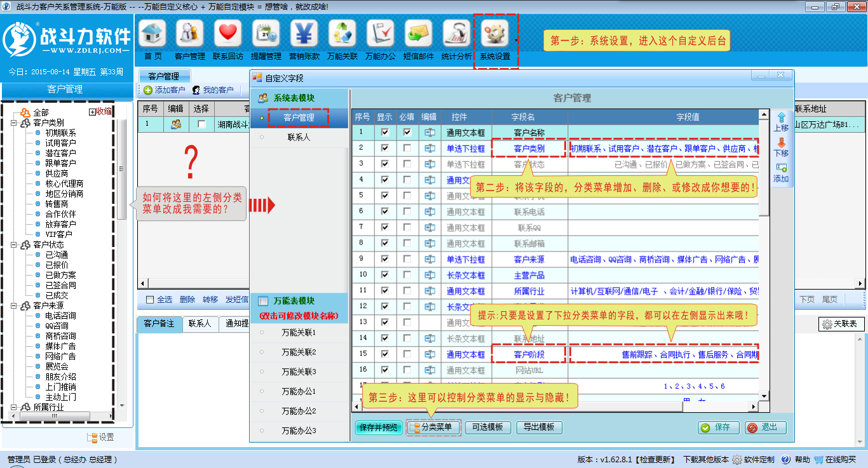
Task: Click the 添加客户 add icon
Action: (x=148, y=90)
